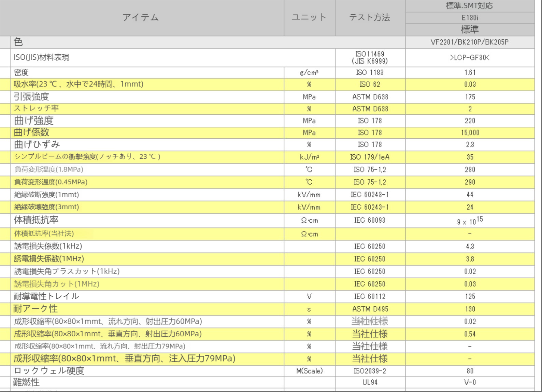Click the ユニット column header

(309, 17)
